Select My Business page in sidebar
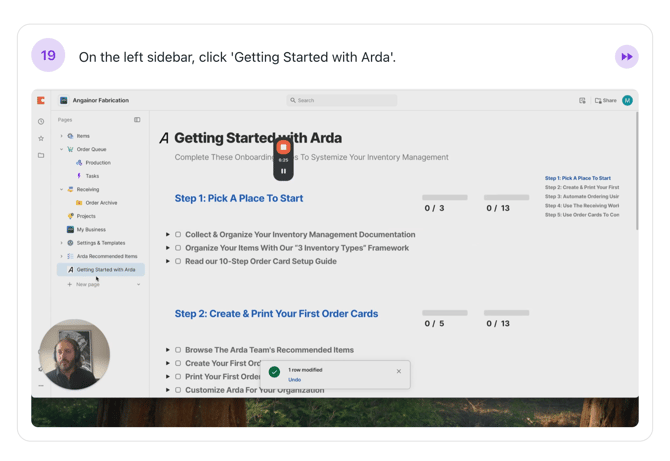The height and width of the screenshot is (461, 670). (x=90, y=229)
